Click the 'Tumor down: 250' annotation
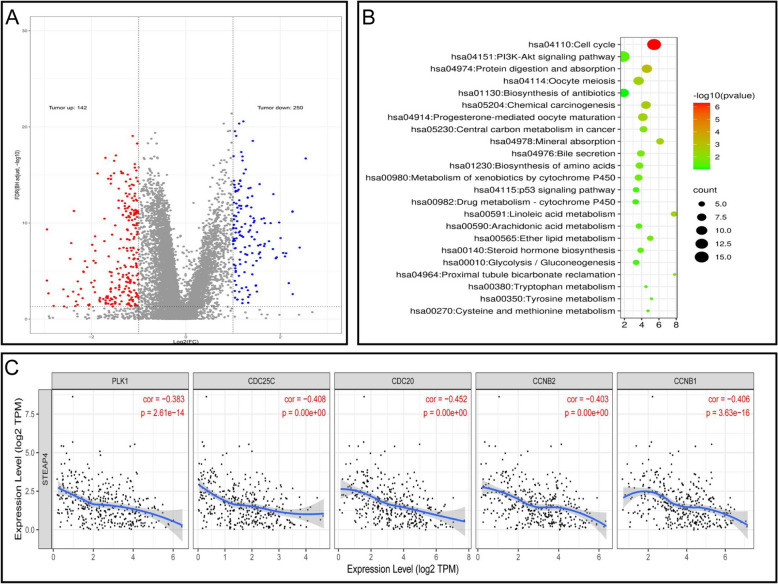 pyautogui.click(x=280, y=108)
